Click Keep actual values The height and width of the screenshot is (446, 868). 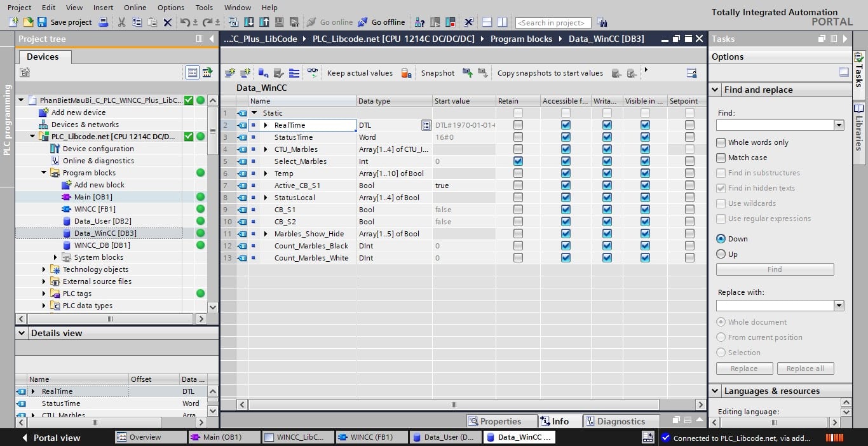pyautogui.click(x=360, y=73)
